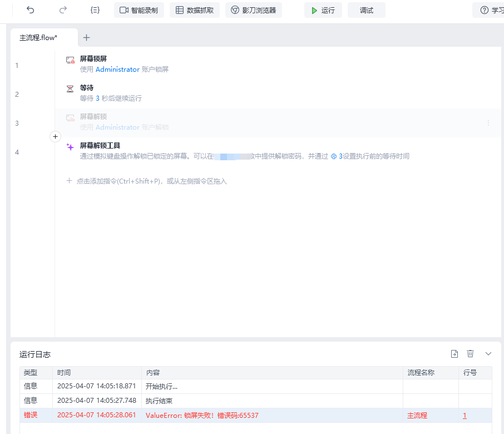504x434 pixels.
Task: Run the flow with 运行 button
Action: click(323, 10)
